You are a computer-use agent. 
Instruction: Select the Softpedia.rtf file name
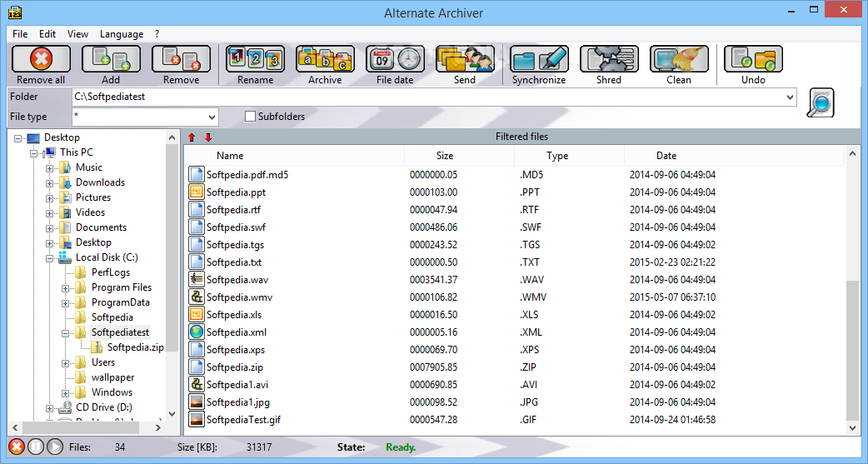pyautogui.click(x=233, y=210)
